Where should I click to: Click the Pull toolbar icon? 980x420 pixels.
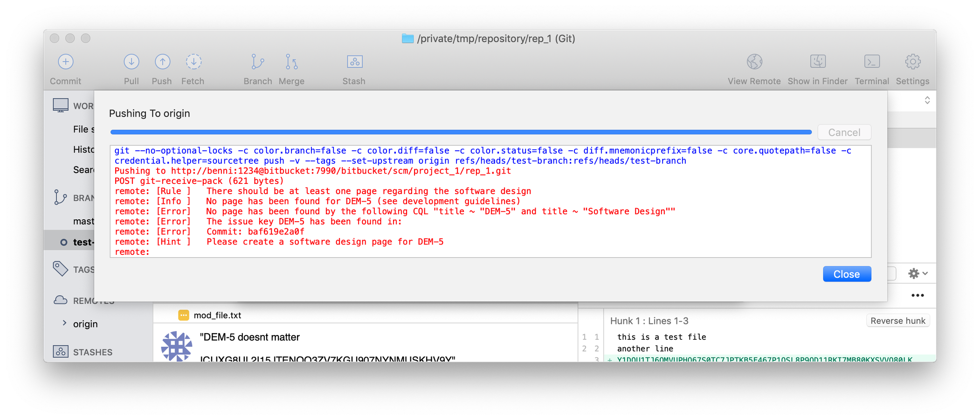pos(131,62)
